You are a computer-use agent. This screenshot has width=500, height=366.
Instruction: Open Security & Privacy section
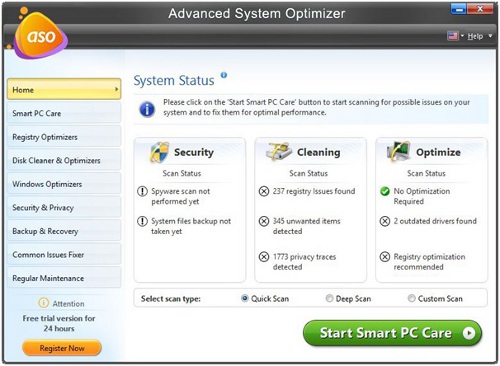[x=64, y=207]
